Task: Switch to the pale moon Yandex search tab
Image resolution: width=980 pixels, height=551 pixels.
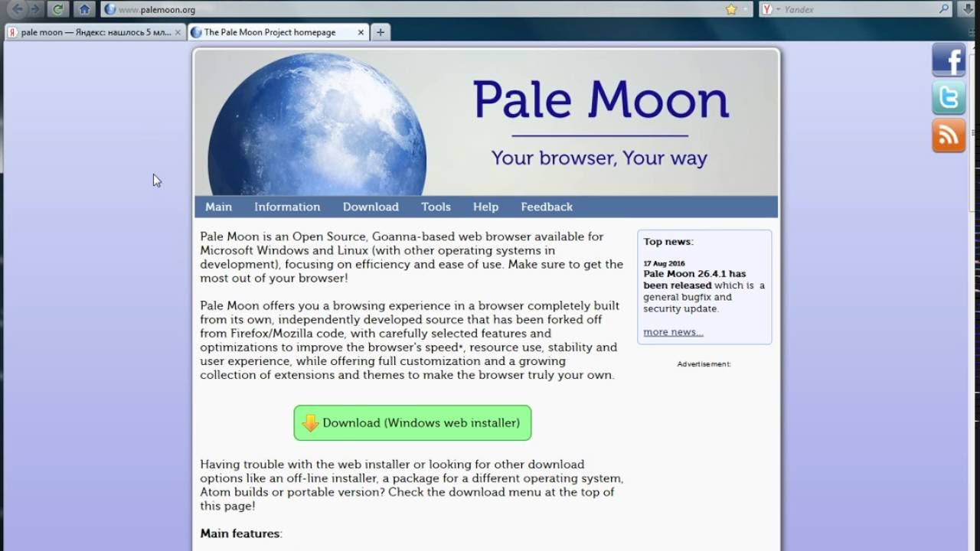Action: tap(95, 32)
